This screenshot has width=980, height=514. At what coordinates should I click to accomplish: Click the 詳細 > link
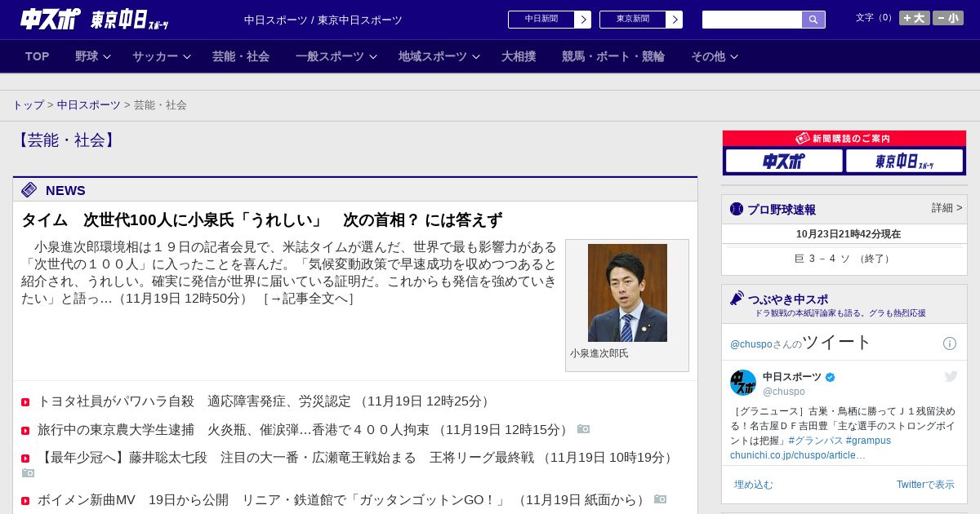tap(947, 208)
